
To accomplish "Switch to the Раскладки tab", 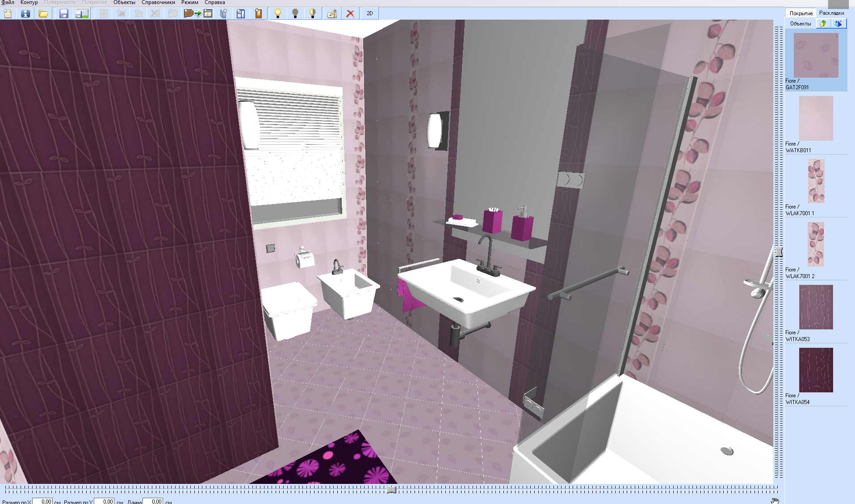I will [x=831, y=13].
